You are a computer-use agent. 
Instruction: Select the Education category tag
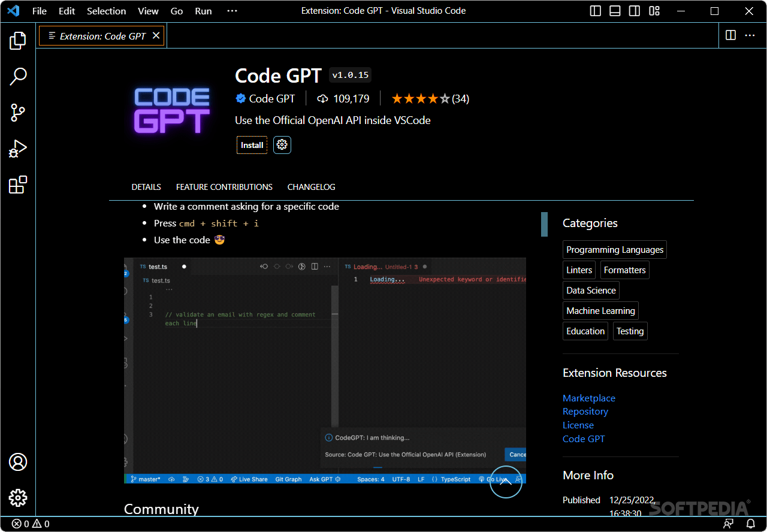(585, 331)
